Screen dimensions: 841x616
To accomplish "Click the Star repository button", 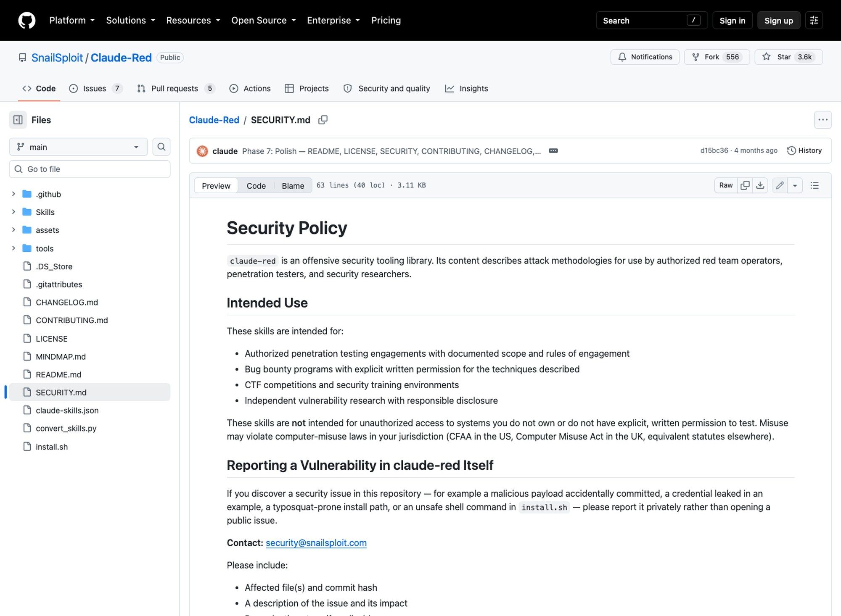I will 788,57.
